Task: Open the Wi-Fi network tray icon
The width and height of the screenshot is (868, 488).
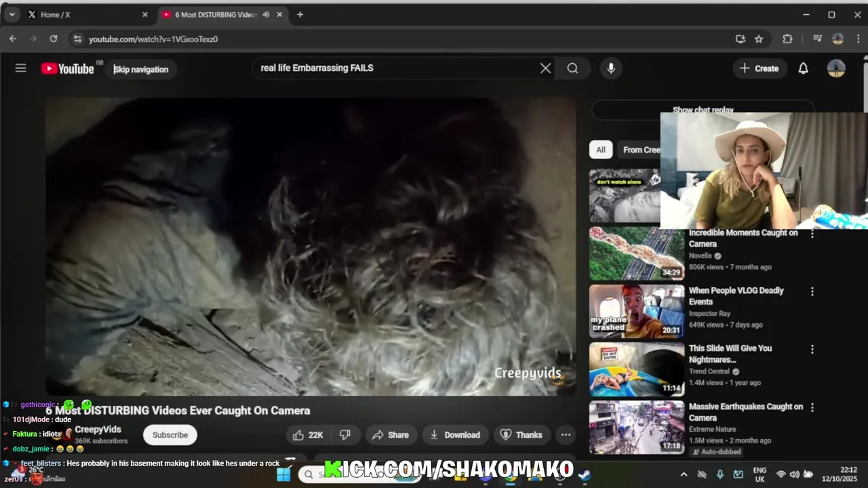Action: pyautogui.click(x=781, y=474)
